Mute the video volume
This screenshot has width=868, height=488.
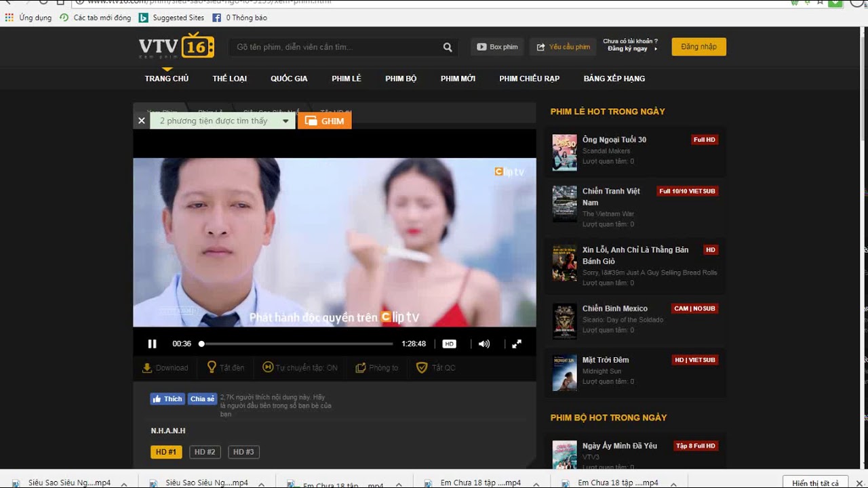(x=484, y=344)
